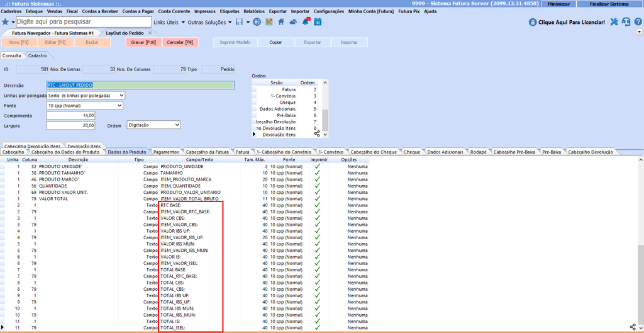Open the Relatórios menu
This screenshot has height=333, width=644.
tap(254, 11)
